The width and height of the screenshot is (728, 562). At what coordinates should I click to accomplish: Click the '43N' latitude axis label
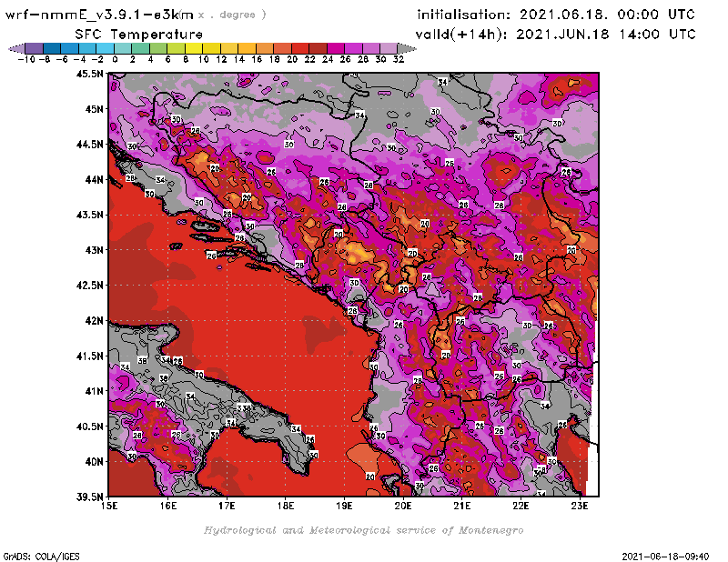click(94, 250)
